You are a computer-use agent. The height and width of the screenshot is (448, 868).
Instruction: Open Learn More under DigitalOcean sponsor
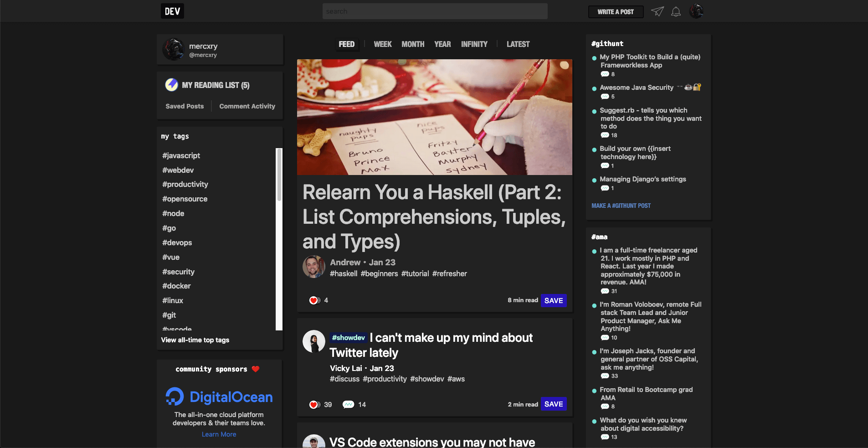pos(219,434)
